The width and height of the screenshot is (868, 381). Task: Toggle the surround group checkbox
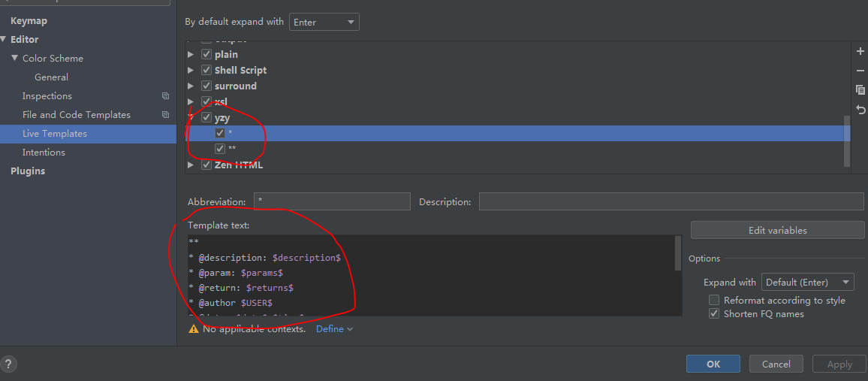[206, 86]
